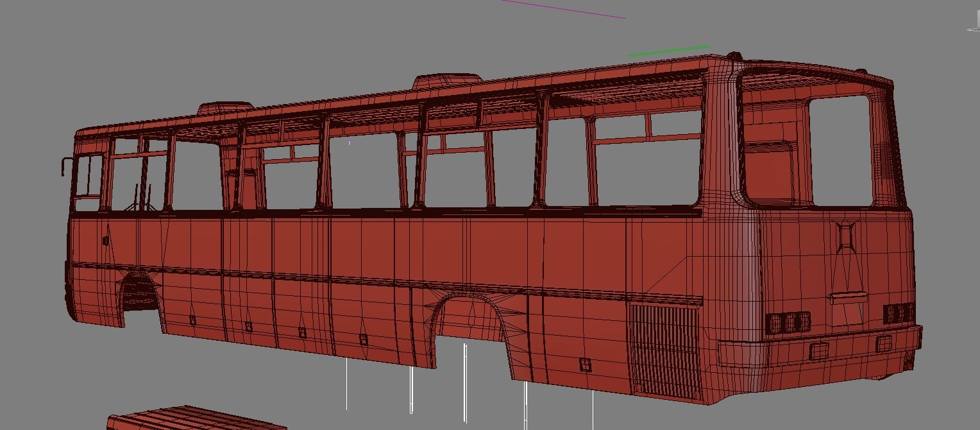Click the right reflector on rear bumper
Image resolution: width=980 pixels, height=430 pixels.
884,343
